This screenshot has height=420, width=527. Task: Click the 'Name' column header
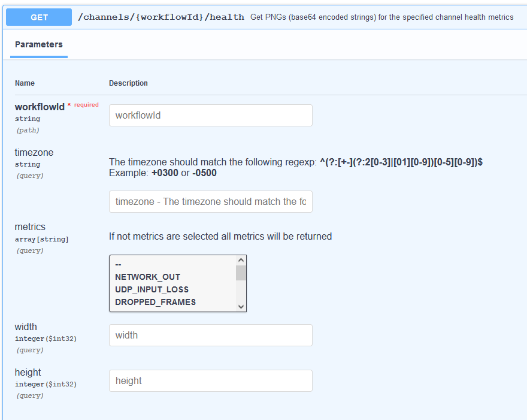coord(25,83)
